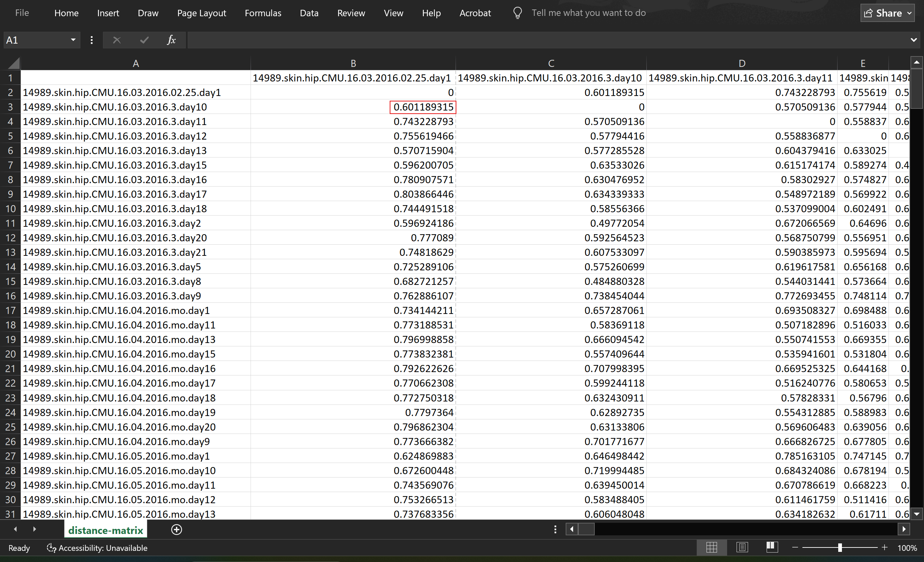Viewport: 924px width, 562px height.
Task: Click the New Sheet plus icon
Action: point(177,529)
